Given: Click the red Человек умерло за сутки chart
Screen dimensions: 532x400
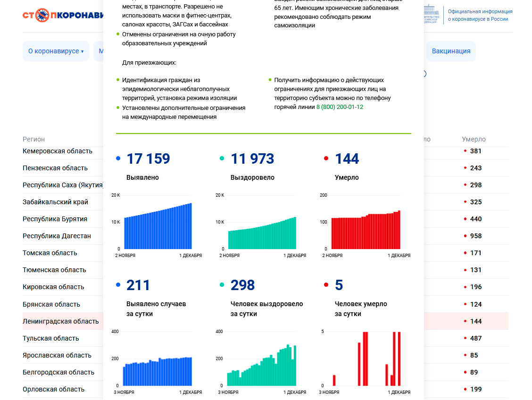Looking at the screenshot, I should (366, 358).
